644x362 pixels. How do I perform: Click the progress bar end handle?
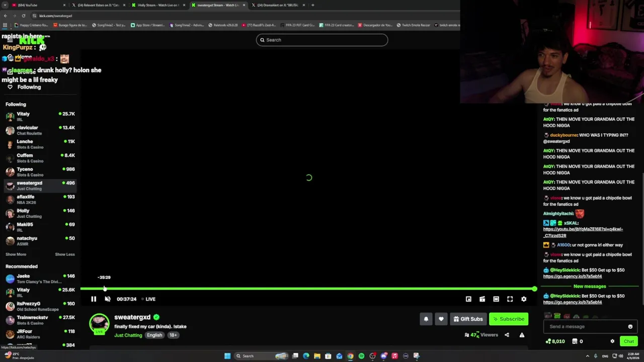pos(534,289)
